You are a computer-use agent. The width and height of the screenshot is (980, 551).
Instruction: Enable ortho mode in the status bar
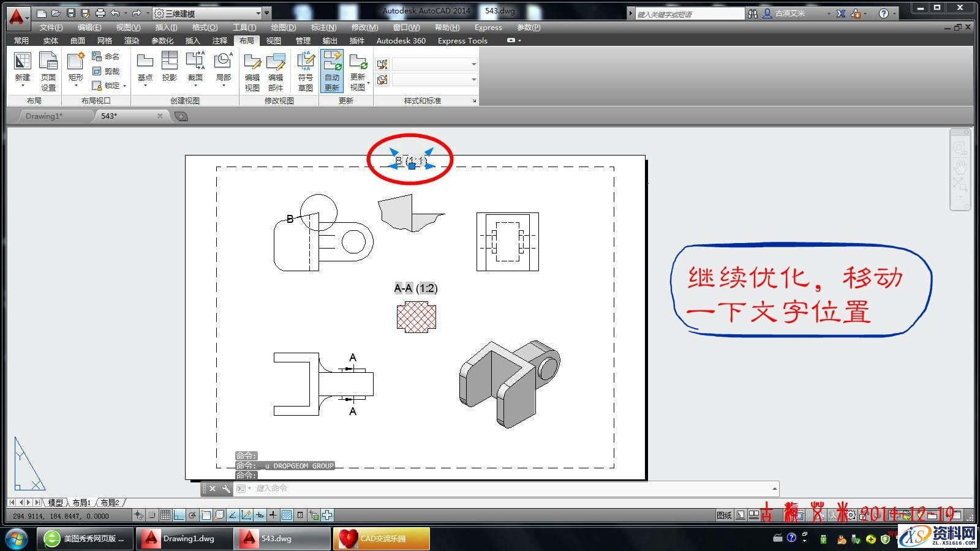(178, 515)
